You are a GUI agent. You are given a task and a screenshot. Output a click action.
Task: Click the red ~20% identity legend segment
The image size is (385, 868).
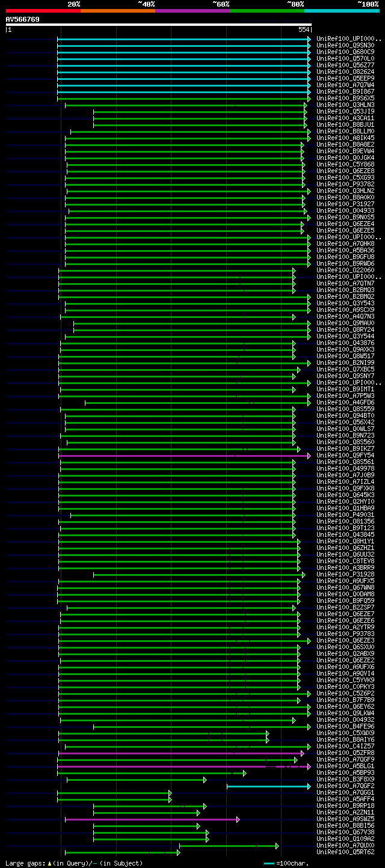point(43,10)
